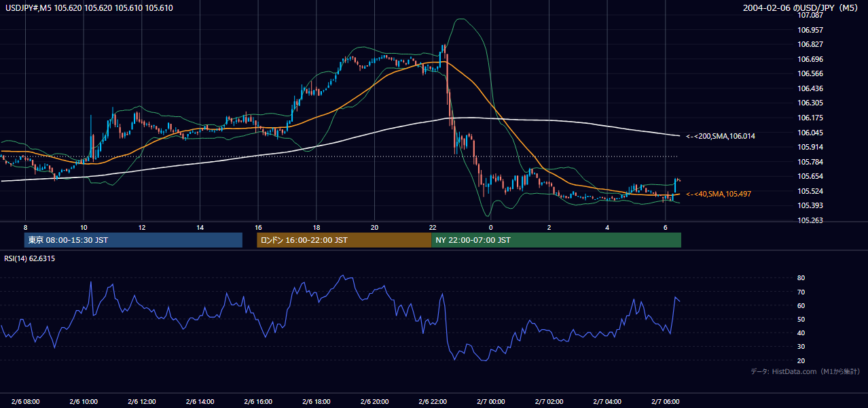Click price axis value 106.045
868x408 pixels.
(x=810, y=133)
